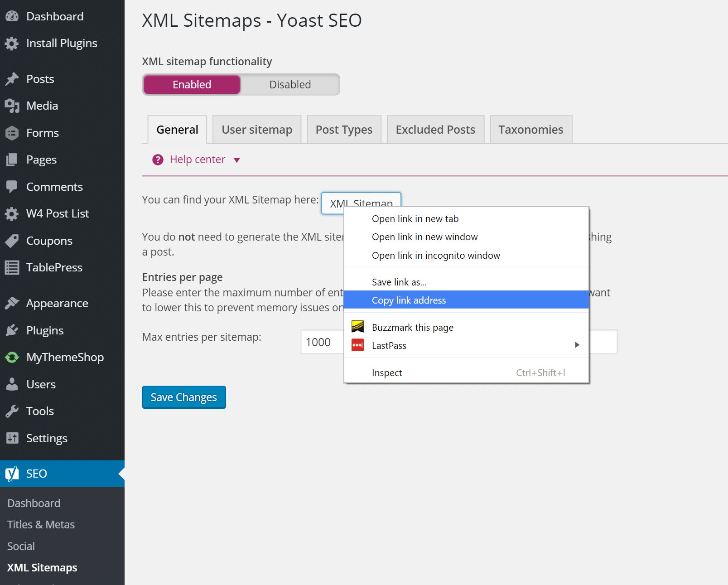Viewport: 728px width, 585px height.
Task: Expand the LastPass submenu arrow
Action: [x=577, y=345]
